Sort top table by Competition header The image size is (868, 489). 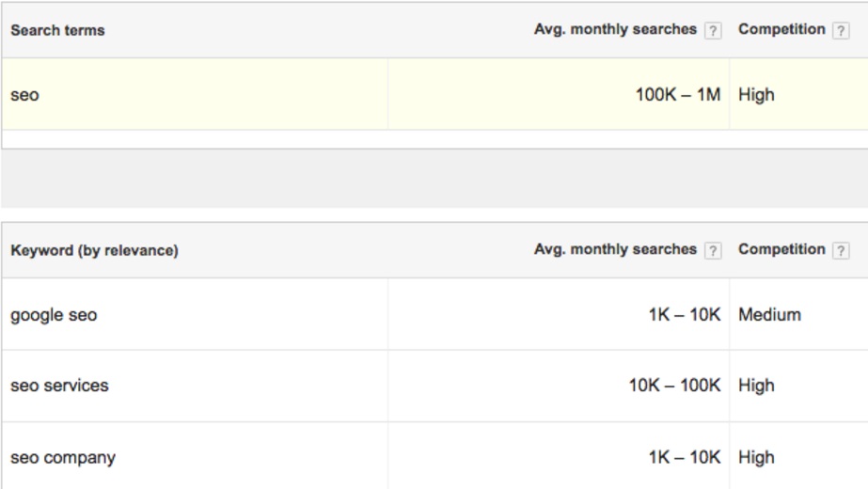pyautogui.click(x=781, y=29)
